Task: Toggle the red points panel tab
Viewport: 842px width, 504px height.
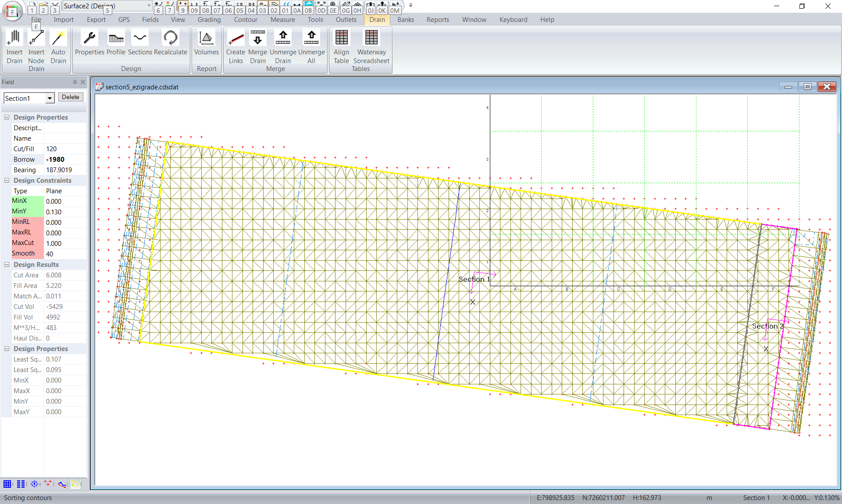Action: coord(48,484)
